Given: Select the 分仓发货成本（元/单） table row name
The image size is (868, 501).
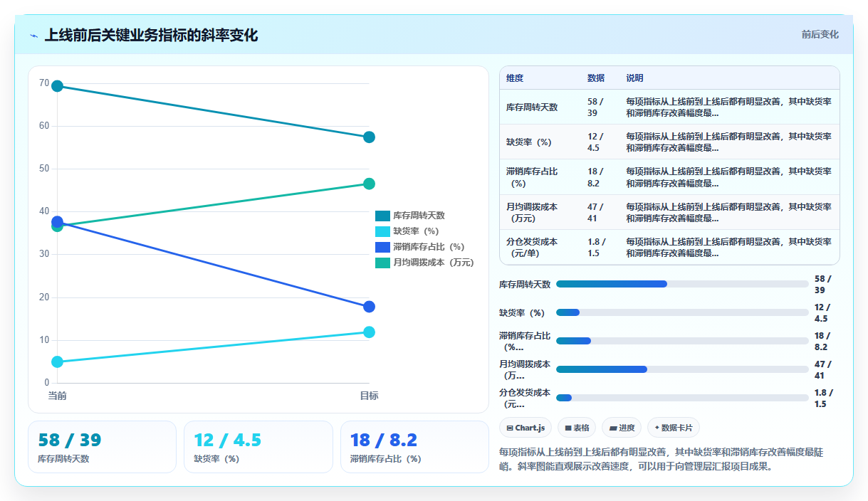Looking at the screenshot, I should [532, 247].
